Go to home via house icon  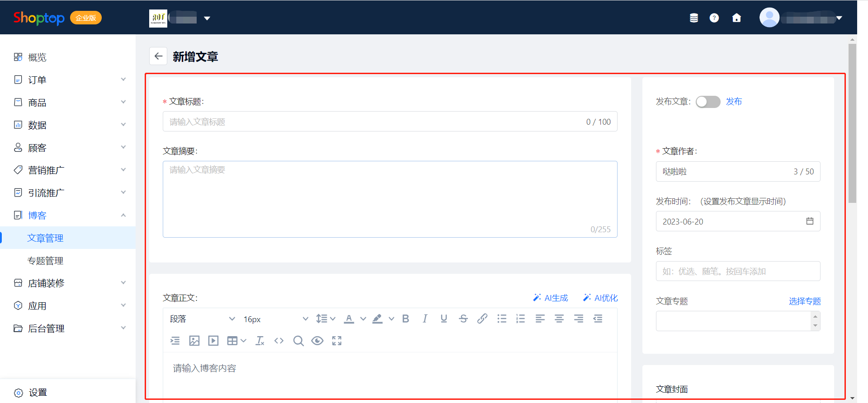click(736, 18)
